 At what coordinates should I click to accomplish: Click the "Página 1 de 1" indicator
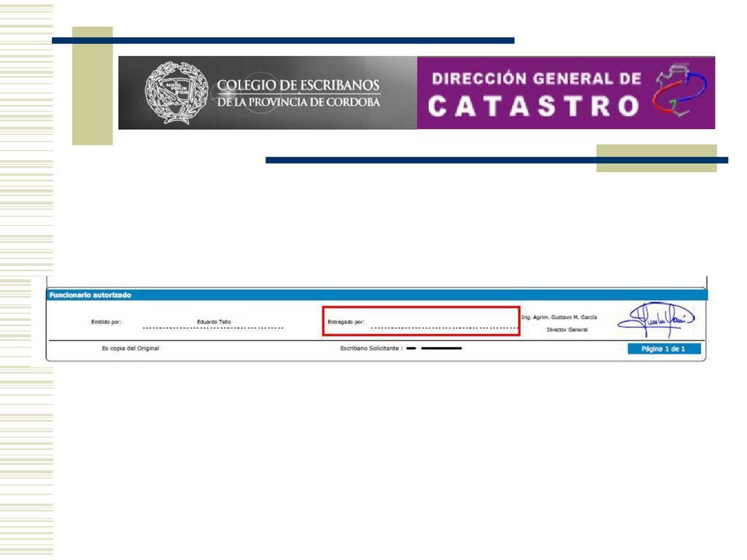(664, 349)
